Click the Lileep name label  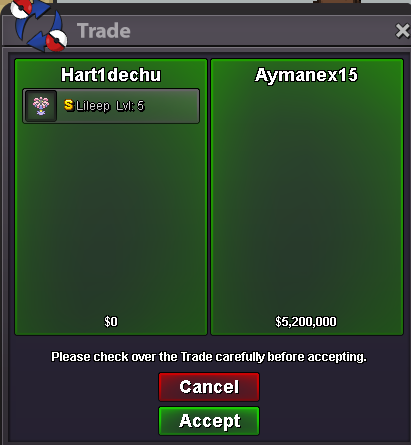pos(93,106)
